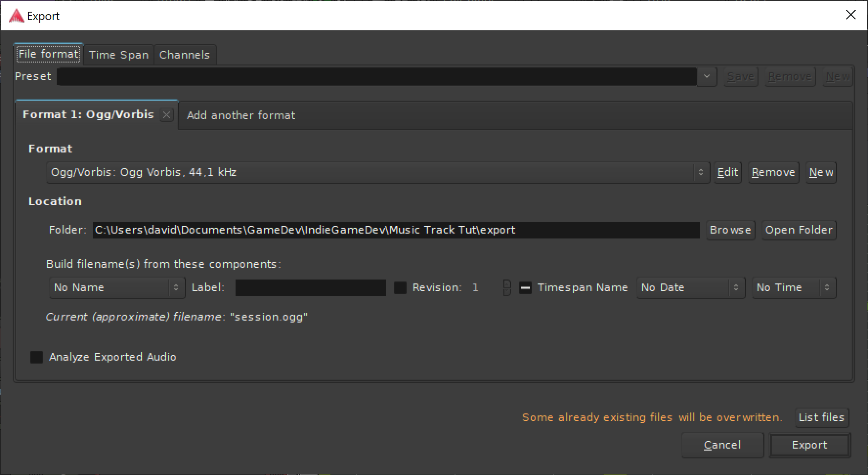Switch to the Channels tab
The image size is (868, 475).
[185, 55]
